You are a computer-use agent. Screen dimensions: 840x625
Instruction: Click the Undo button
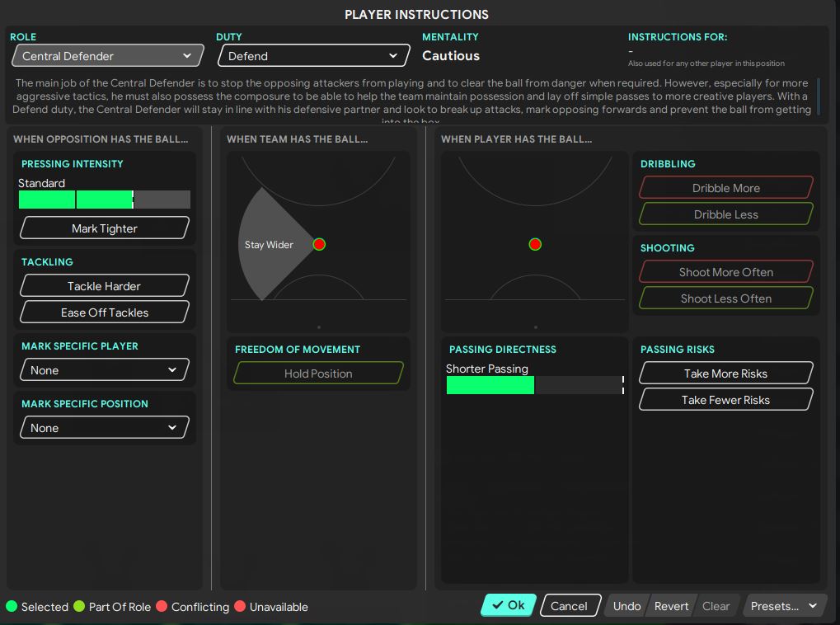click(626, 606)
